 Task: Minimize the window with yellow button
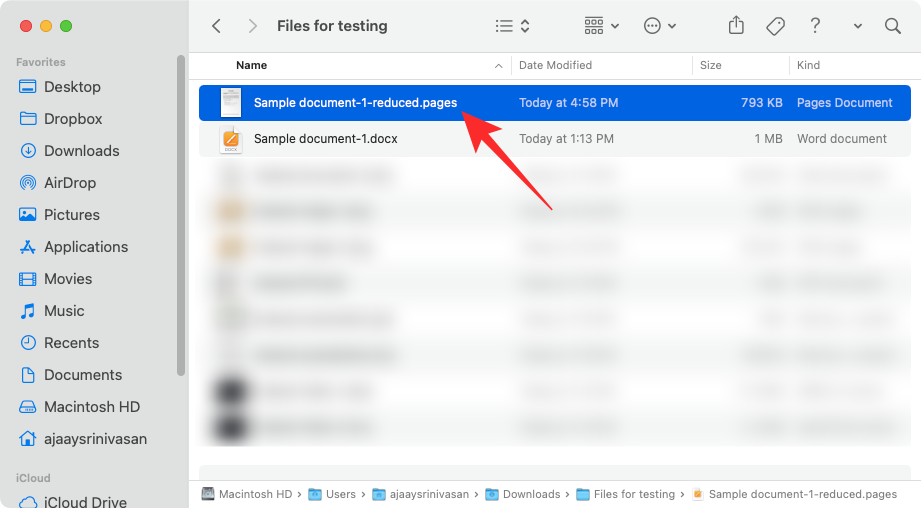click(46, 26)
